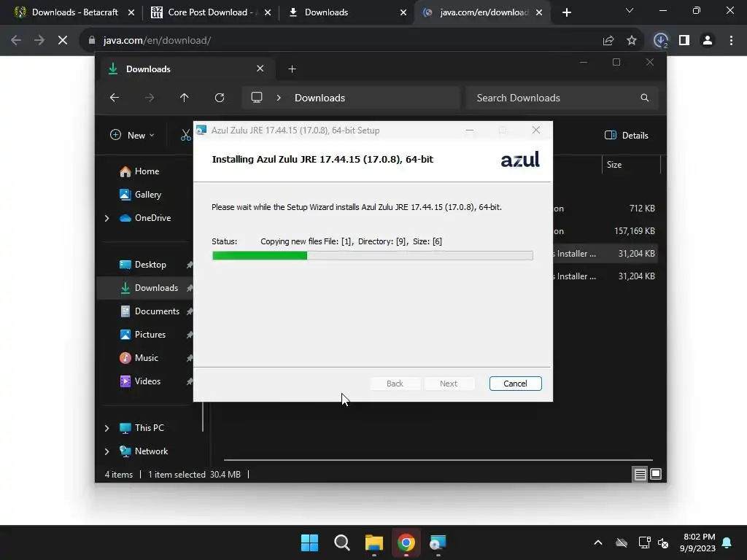Screen dimensions: 747x560
Task: Click the Search Downloads field
Action: [x=562, y=98]
